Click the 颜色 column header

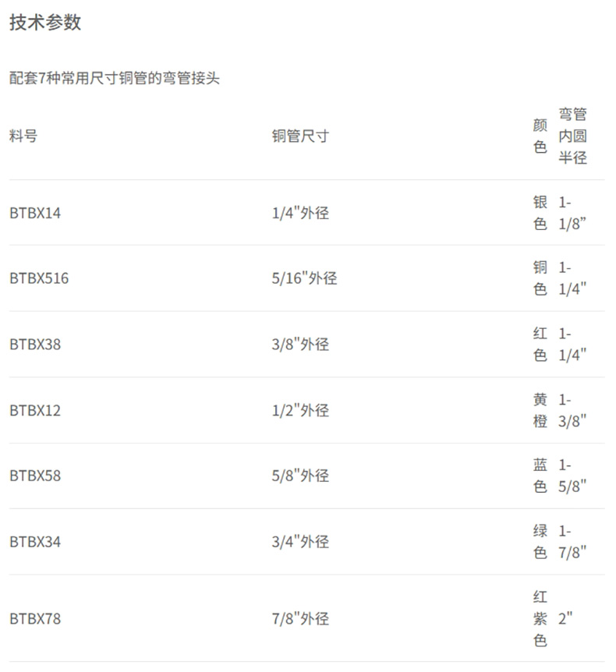point(540,136)
